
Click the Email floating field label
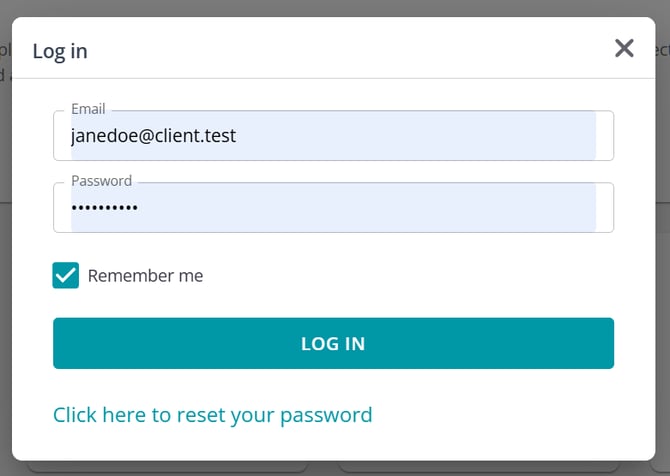pyautogui.click(x=88, y=109)
